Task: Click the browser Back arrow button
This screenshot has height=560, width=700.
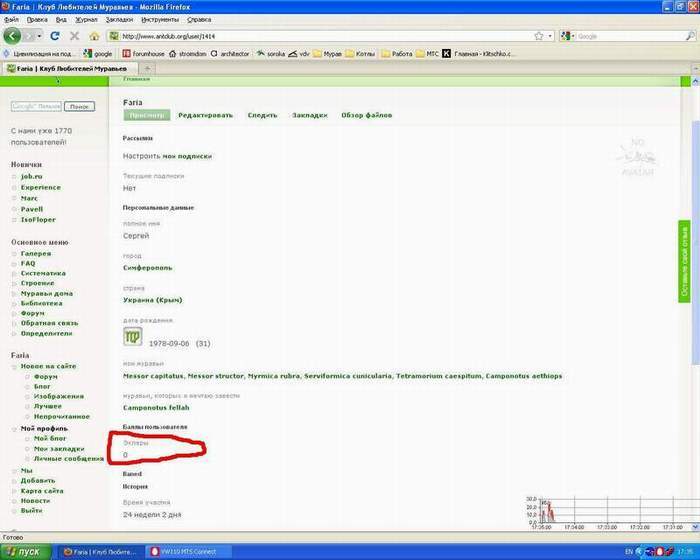Action: coord(13,36)
